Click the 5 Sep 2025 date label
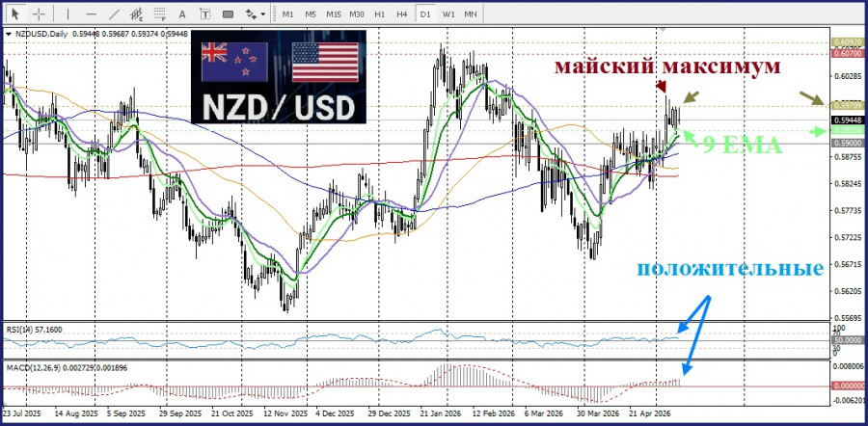 pyautogui.click(x=128, y=413)
